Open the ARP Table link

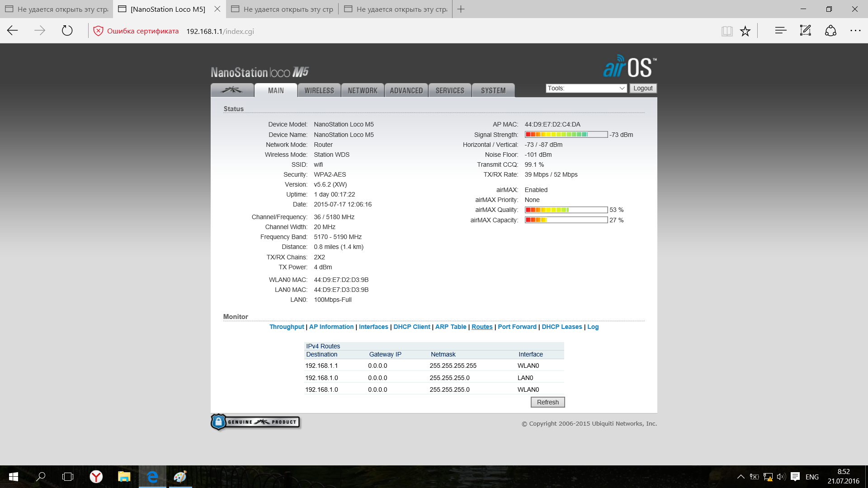[451, 327]
